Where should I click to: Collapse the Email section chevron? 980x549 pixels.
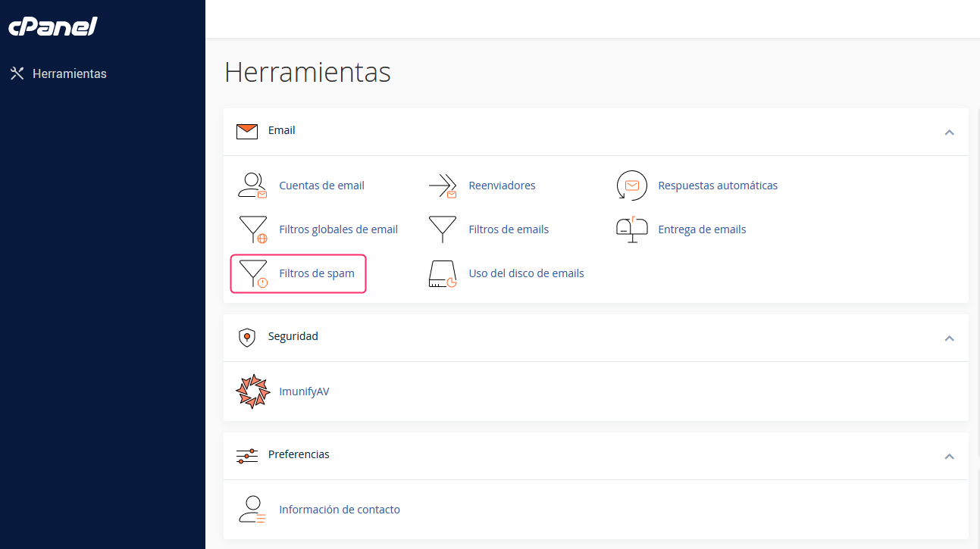coord(949,133)
